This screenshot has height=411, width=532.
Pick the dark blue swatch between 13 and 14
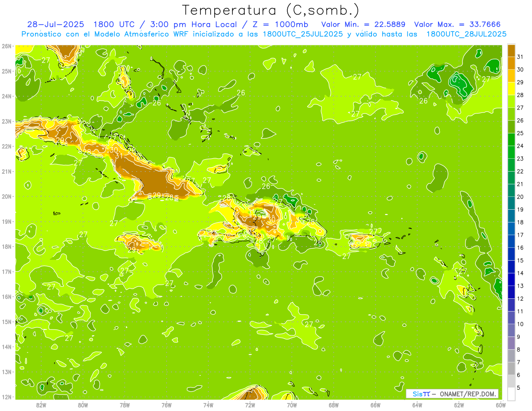coord(511,279)
